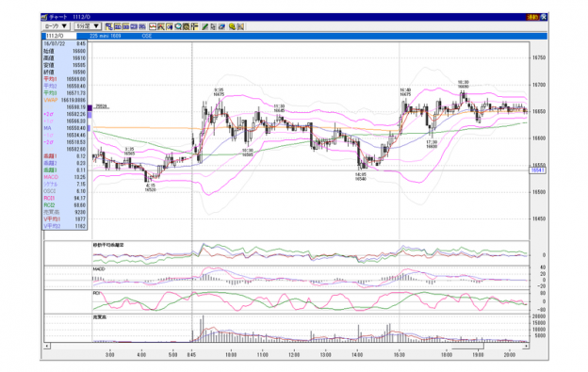Select the green pencil drawing tool
Image resolution: width=588 pixels, height=372 pixels.
[x=204, y=26]
